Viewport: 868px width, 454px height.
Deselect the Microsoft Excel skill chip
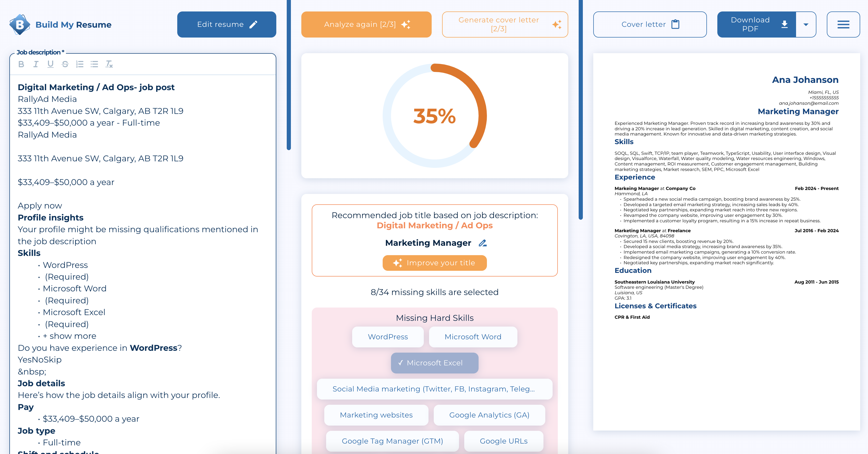pyautogui.click(x=434, y=363)
